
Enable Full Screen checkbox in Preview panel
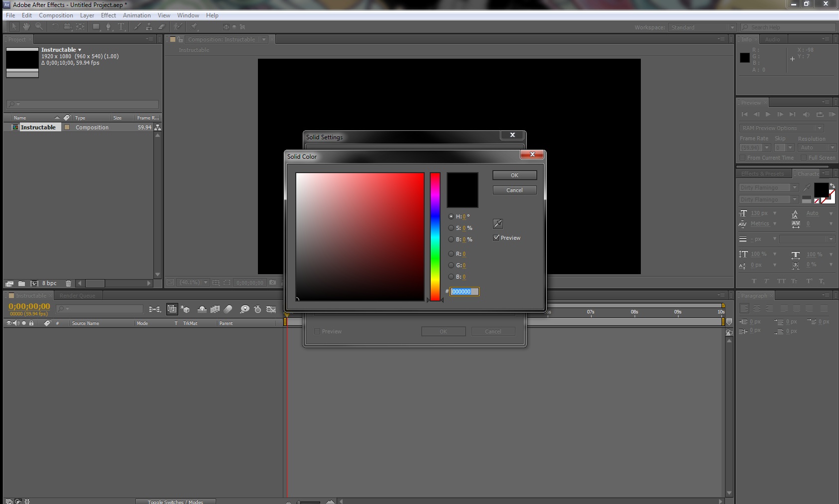click(803, 158)
